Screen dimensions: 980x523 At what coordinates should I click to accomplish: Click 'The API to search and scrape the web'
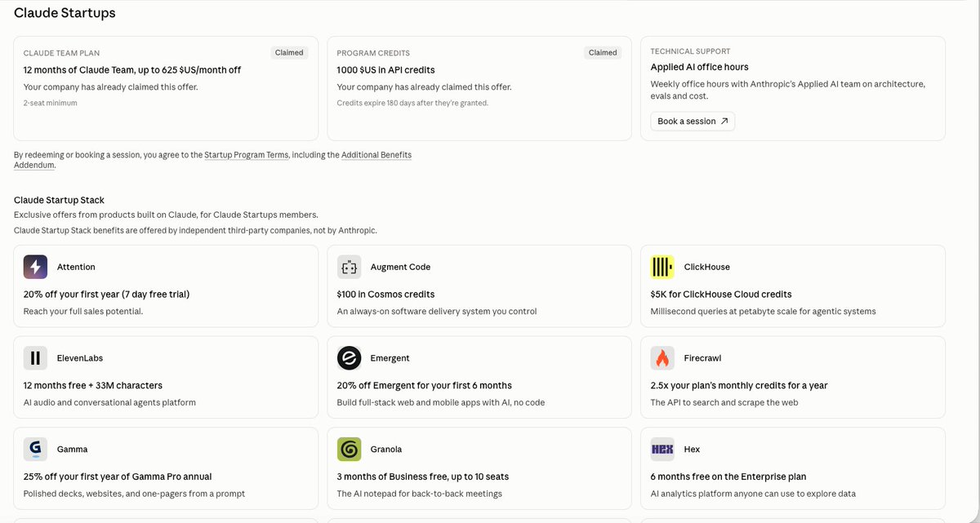[724, 402]
